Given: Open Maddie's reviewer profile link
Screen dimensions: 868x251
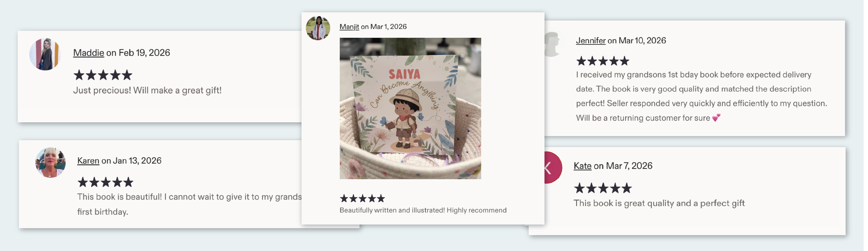Looking at the screenshot, I should pyautogui.click(x=89, y=52).
